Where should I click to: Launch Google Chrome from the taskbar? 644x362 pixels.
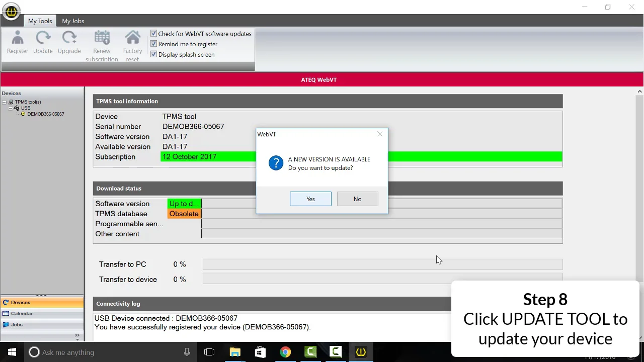(285, 352)
